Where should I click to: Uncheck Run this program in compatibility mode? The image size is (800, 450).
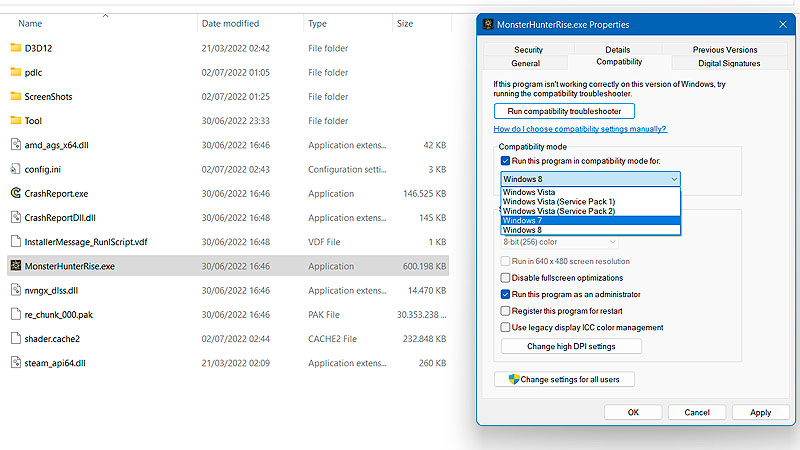(x=505, y=161)
